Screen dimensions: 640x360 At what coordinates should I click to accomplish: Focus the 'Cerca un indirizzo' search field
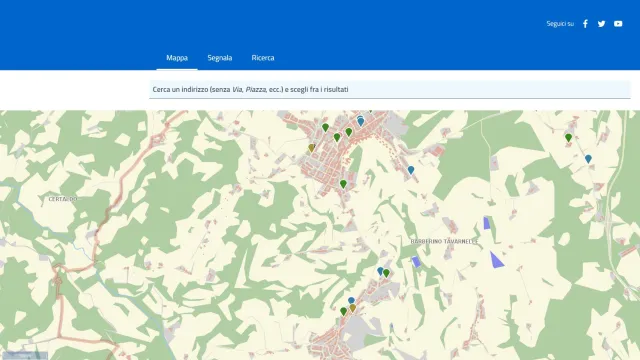tap(390, 89)
